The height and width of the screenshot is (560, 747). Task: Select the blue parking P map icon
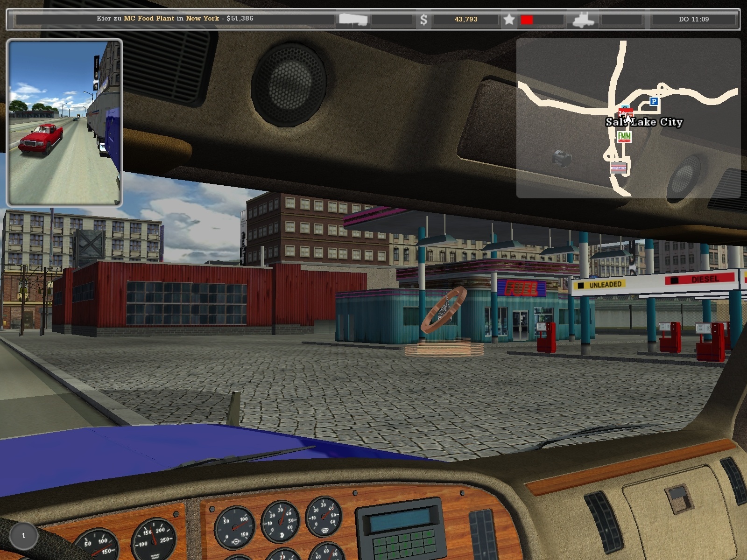click(x=654, y=101)
